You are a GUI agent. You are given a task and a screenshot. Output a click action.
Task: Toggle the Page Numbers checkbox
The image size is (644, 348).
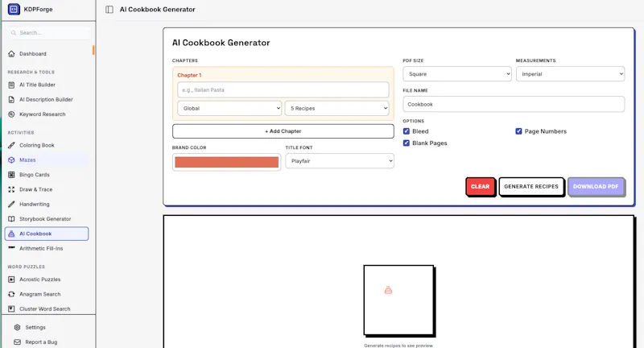[x=518, y=131]
